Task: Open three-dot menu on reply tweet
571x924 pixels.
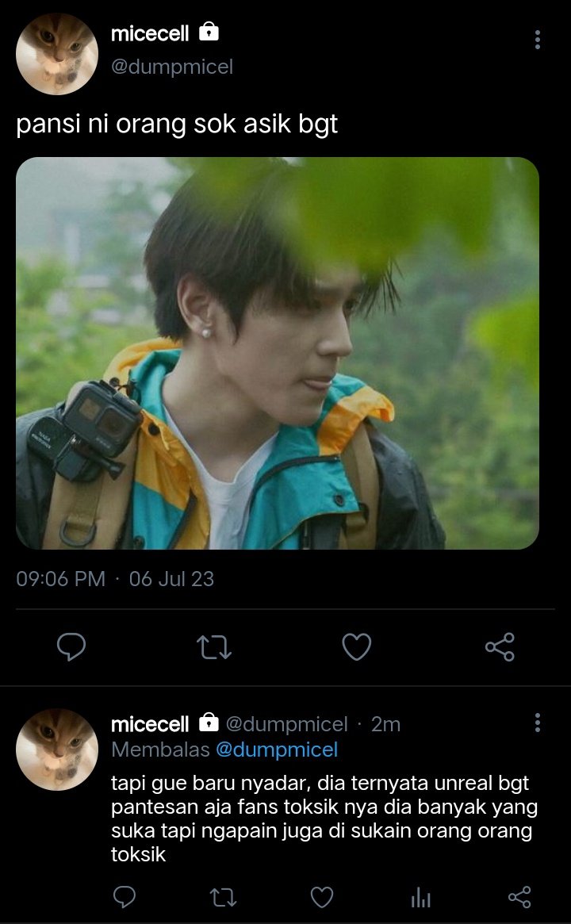Action: 538,723
